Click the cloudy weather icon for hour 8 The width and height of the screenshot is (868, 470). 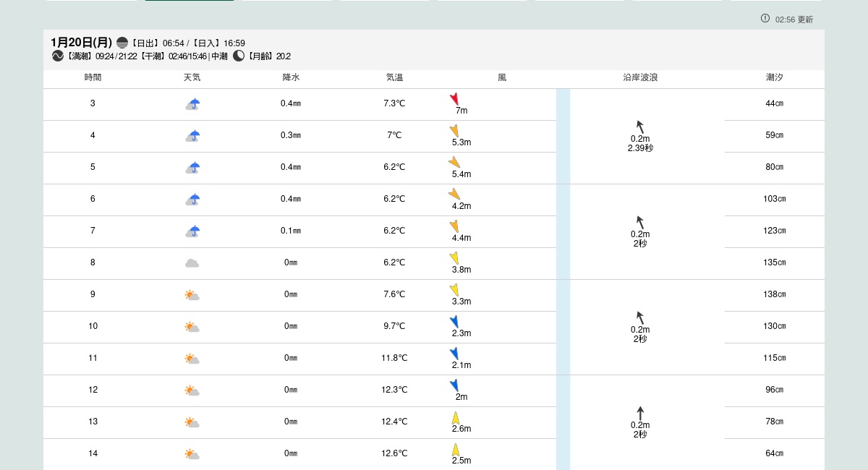pos(192,263)
